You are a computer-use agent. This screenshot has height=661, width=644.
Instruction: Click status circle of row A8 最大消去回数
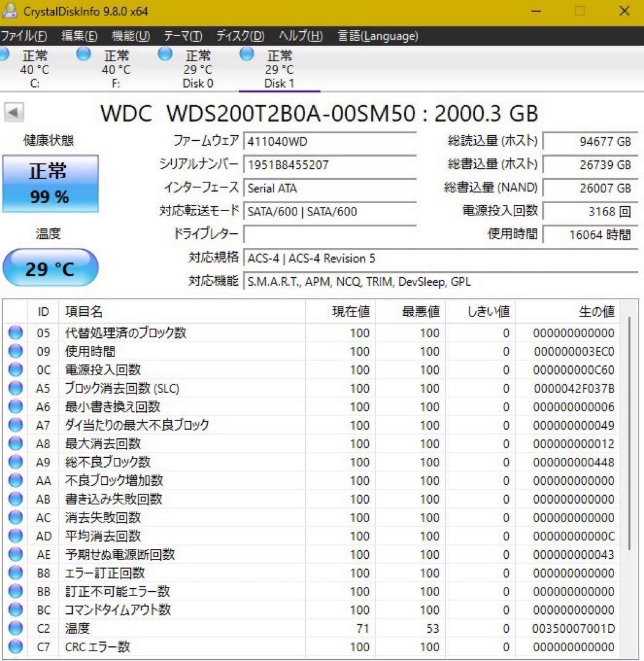point(15,444)
